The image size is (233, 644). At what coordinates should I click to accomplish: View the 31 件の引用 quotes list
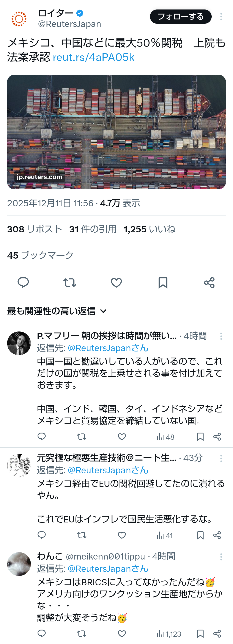point(93,229)
